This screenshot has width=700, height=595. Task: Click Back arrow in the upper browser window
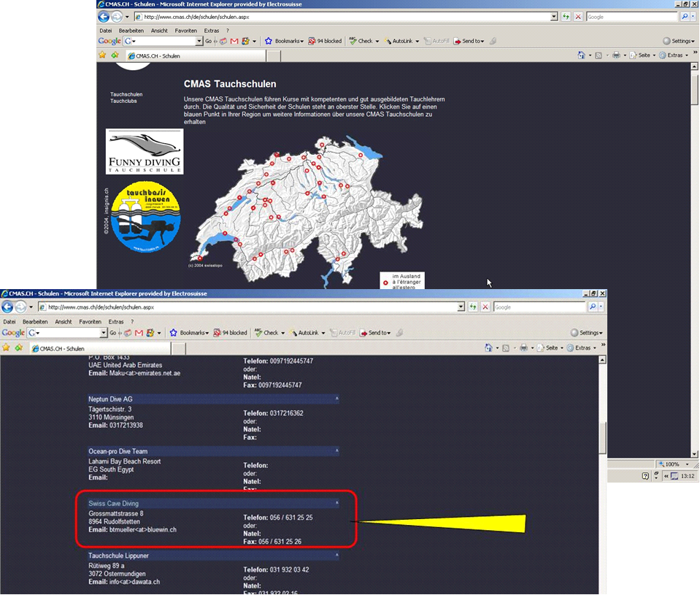104,17
